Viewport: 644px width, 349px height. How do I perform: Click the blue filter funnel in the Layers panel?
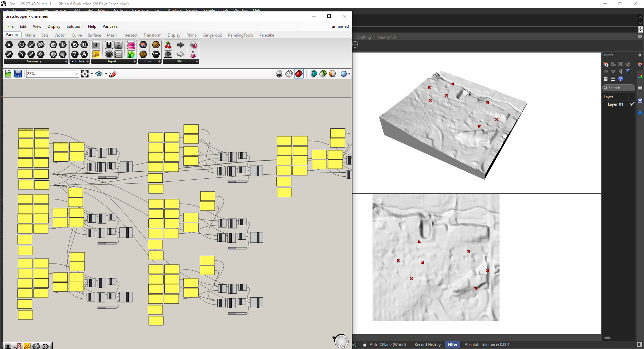click(x=628, y=71)
